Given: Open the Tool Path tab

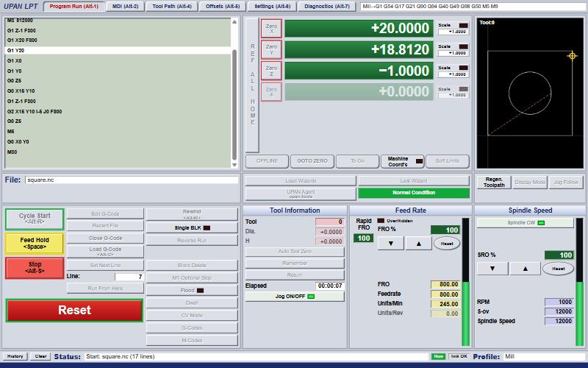Looking at the screenshot, I should [x=172, y=7].
